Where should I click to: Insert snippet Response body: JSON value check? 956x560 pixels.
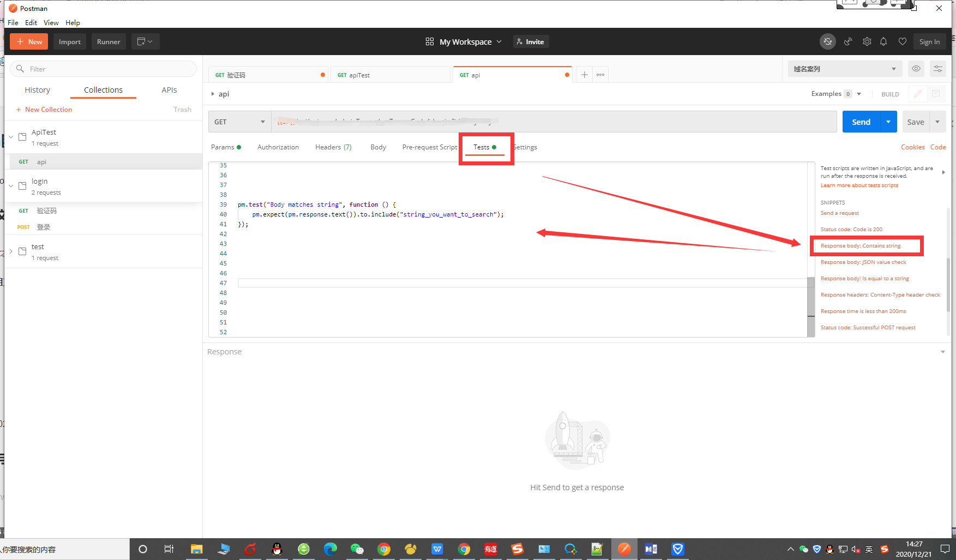[x=863, y=262]
